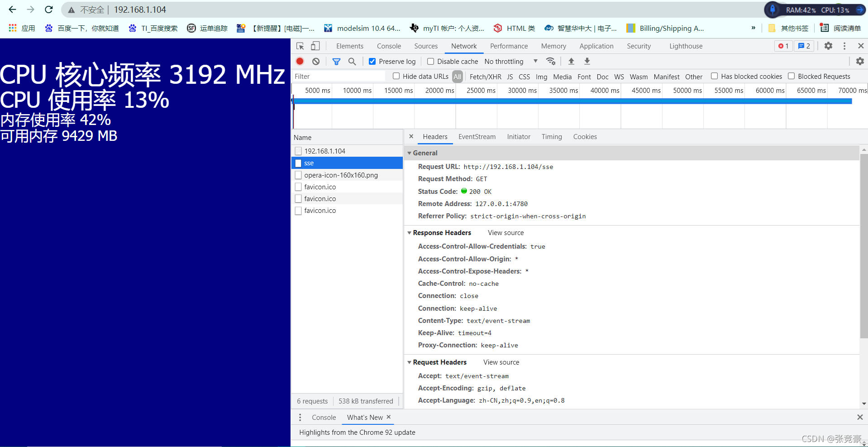Select the 192.168.1.104 request row

click(x=347, y=151)
